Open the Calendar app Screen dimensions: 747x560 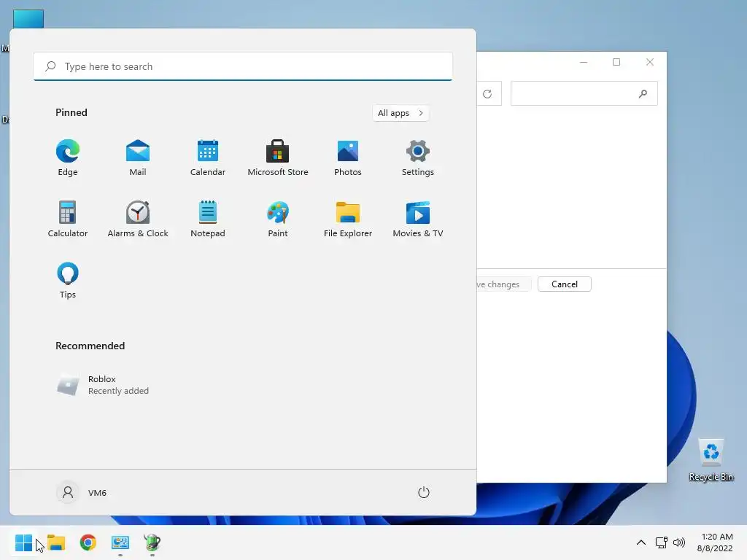(208, 158)
